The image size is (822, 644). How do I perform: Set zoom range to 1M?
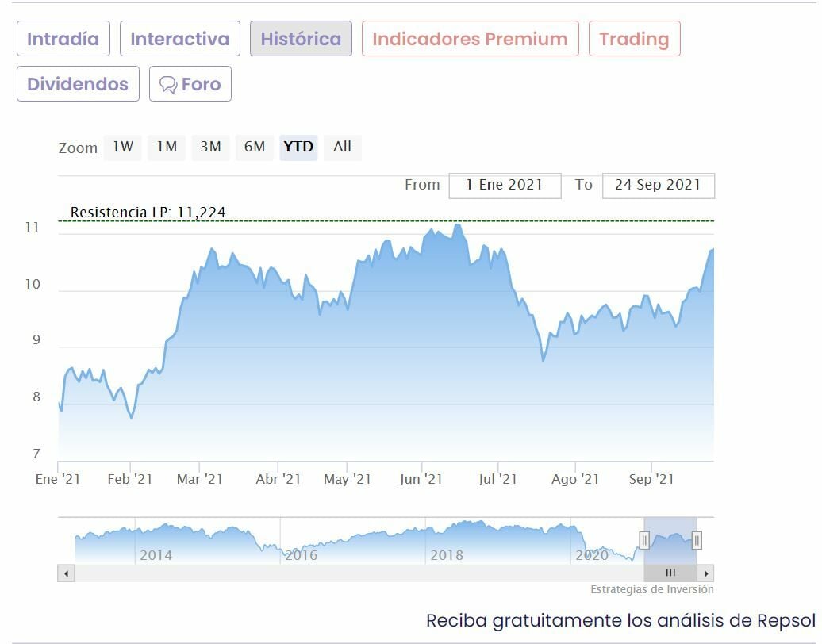(x=167, y=147)
